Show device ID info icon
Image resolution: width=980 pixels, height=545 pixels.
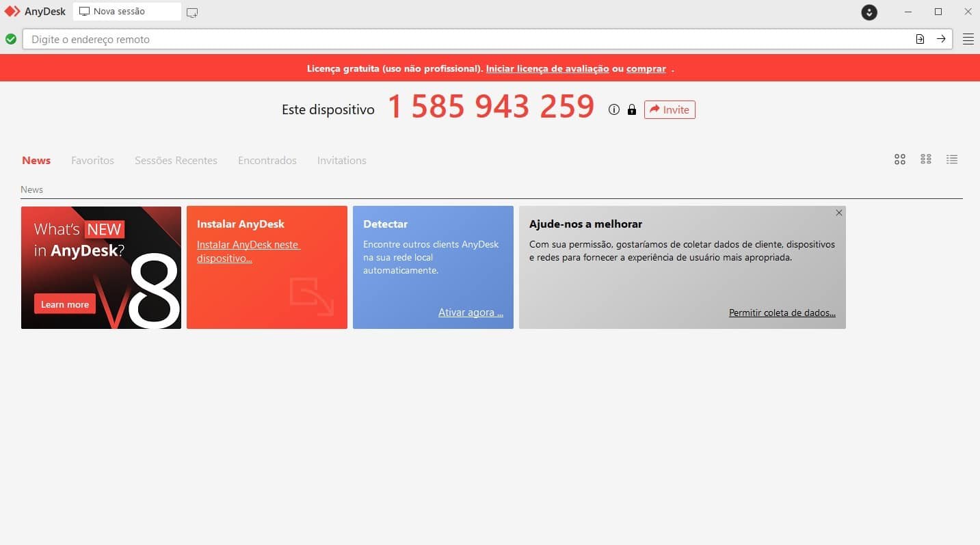pyautogui.click(x=613, y=109)
